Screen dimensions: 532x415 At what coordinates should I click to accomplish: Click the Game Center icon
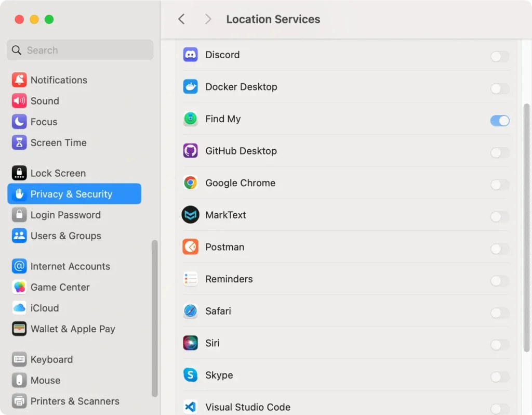pos(19,287)
